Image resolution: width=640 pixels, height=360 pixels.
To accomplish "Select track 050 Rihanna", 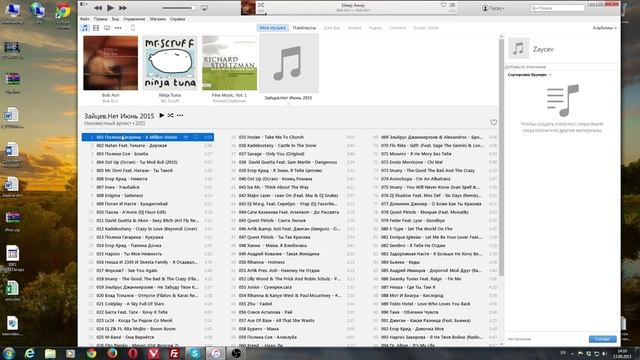I will click(290, 262).
